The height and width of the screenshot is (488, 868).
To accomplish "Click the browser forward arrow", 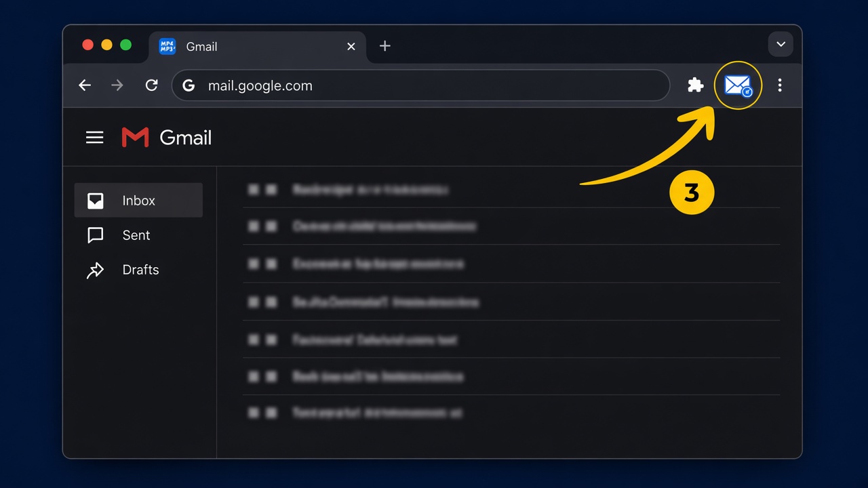I will pyautogui.click(x=117, y=85).
